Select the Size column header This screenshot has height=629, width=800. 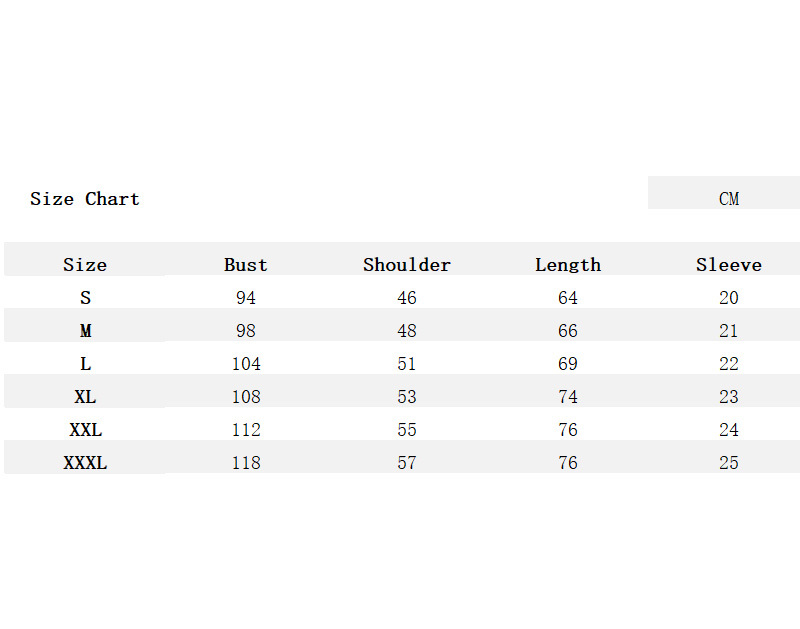click(x=85, y=265)
